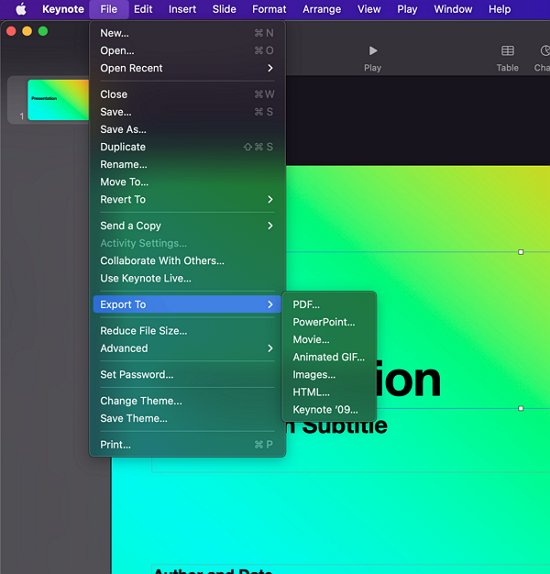550x574 pixels.
Task: Expand the Export To submenu
Action: tap(187, 305)
